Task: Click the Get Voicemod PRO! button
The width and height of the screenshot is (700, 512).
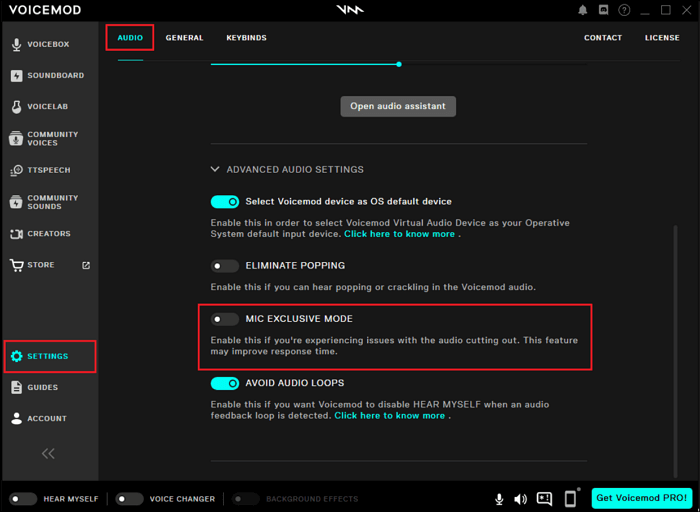Action: tap(641, 498)
